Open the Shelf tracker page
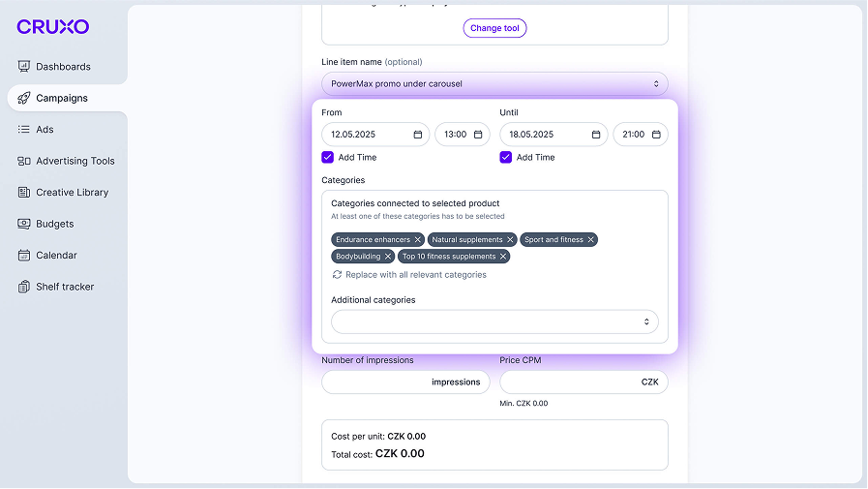 coord(65,287)
